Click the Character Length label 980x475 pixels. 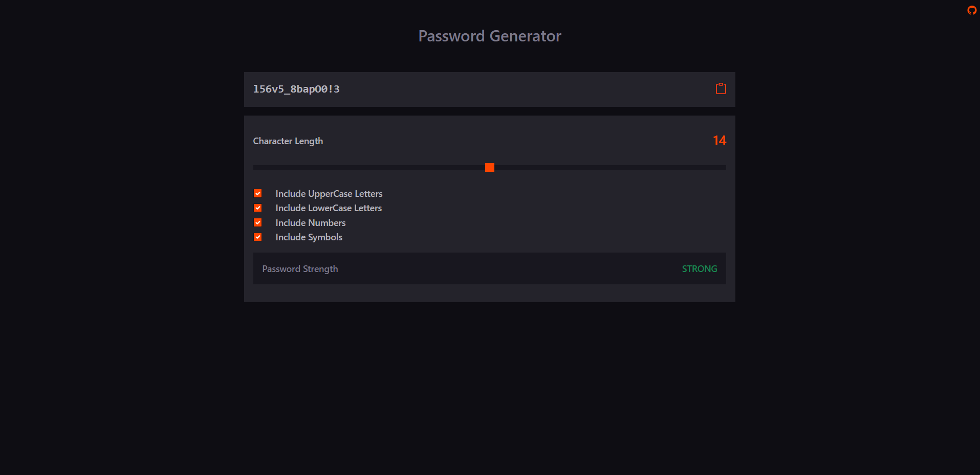288,141
